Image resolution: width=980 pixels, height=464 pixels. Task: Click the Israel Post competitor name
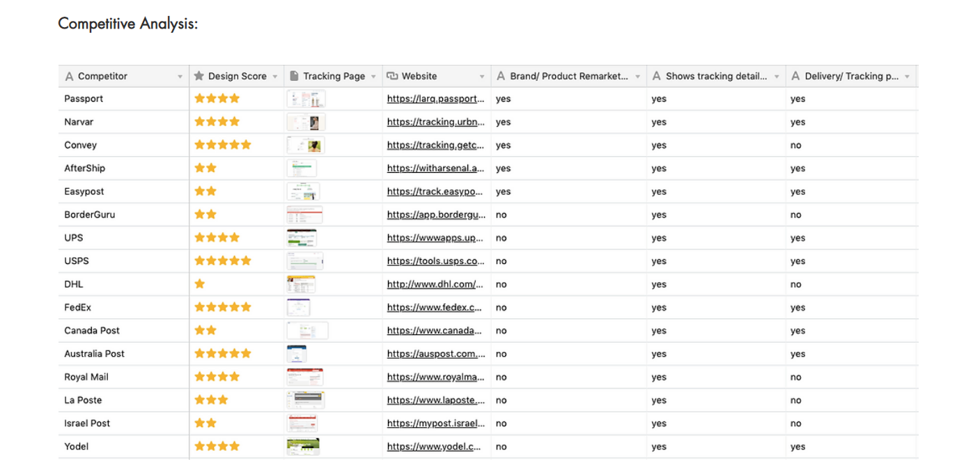click(87, 424)
